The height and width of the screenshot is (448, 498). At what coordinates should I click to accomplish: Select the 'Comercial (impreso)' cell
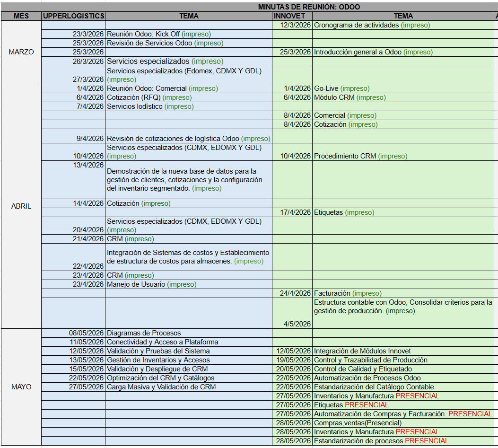tap(403, 115)
